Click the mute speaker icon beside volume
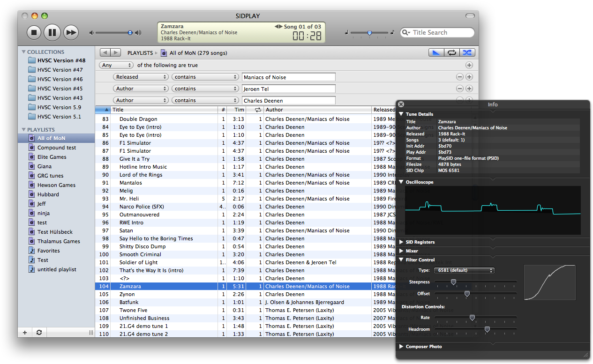 [x=92, y=33]
